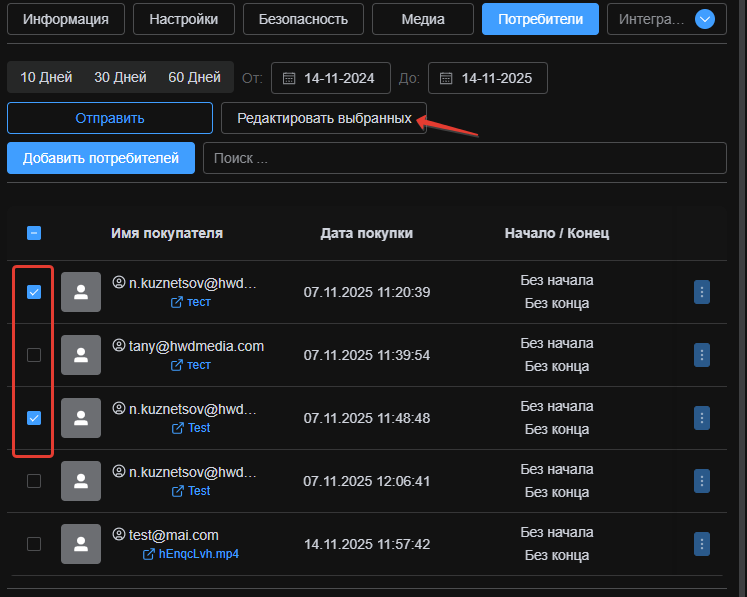
Task: Uncheck the 11:20:39 purchase row checkbox
Action: 34,292
